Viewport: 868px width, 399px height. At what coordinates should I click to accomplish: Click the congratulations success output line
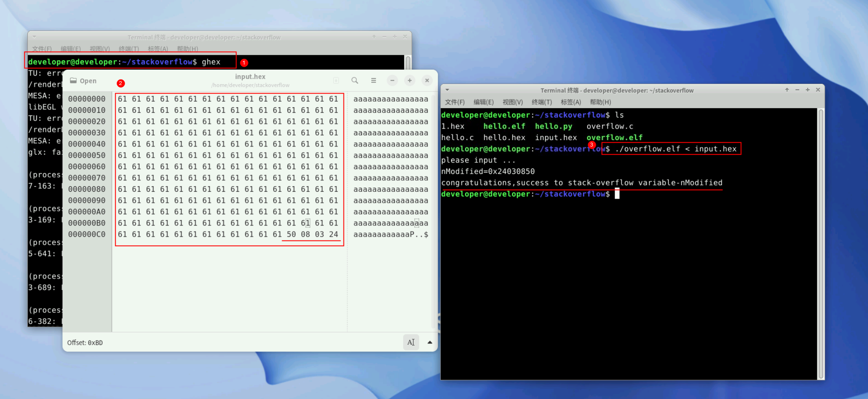[582, 182]
